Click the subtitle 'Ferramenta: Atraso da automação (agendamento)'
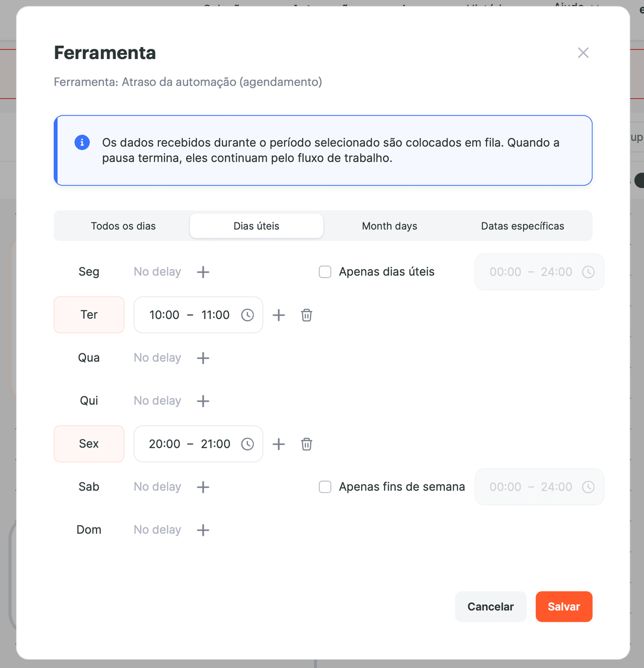 tap(188, 82)
